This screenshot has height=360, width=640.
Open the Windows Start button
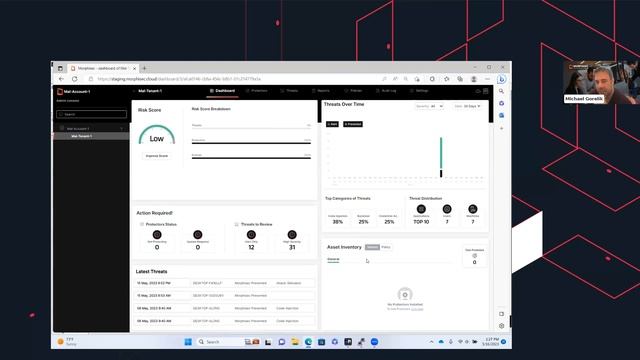coord(188,342)
